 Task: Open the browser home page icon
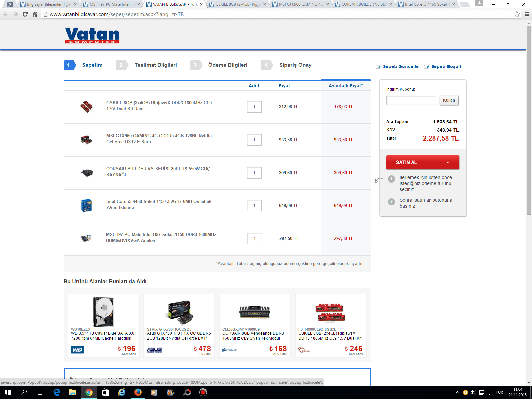[x=35, y=14]
